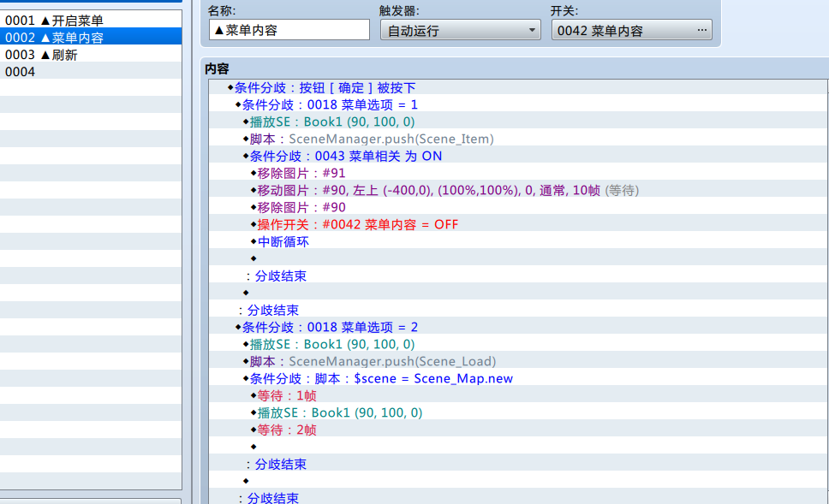The height and width of the screenshot is (504, 829).
Task: Select line 条件分歧：0018 菜单选项 = 1
Action: pyautogui.click(x=518, y=104)
